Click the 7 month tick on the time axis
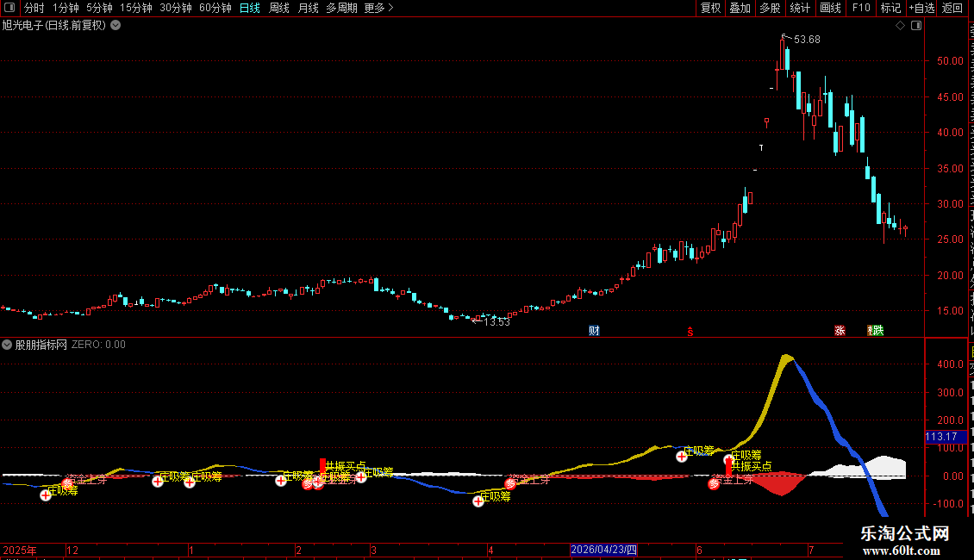The image size is (974, 560). coord(811,550)
